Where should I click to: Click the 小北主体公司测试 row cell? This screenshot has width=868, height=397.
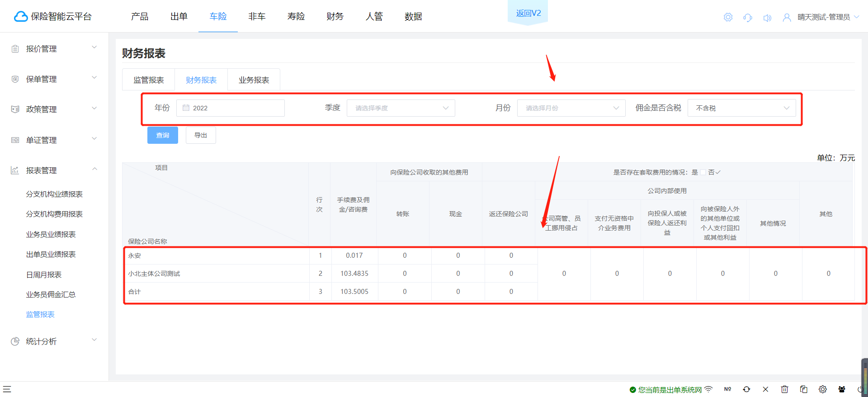[x=217, y=274]
